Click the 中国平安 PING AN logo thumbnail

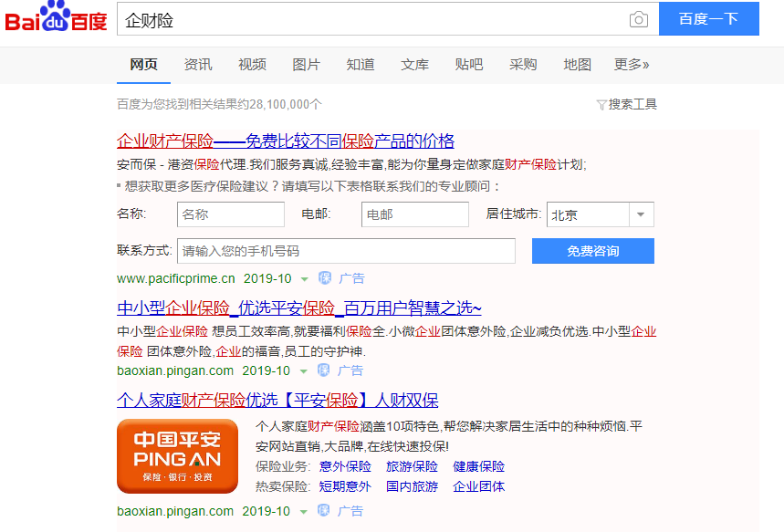coord(177,456)
